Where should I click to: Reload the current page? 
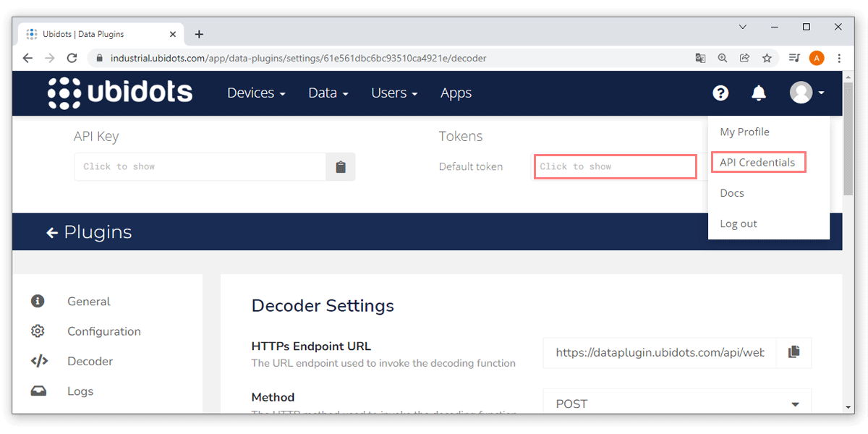point(72,58)
